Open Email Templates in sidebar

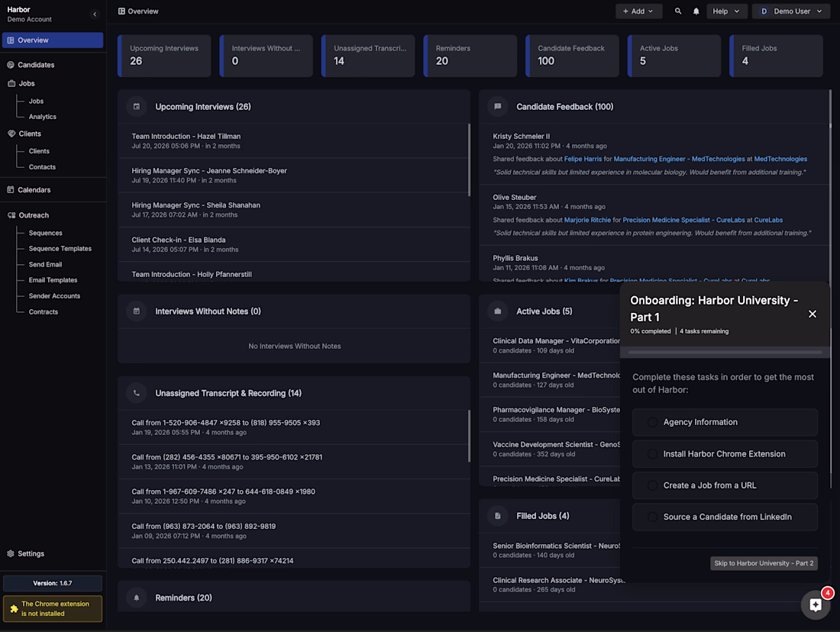click(53, 280)
